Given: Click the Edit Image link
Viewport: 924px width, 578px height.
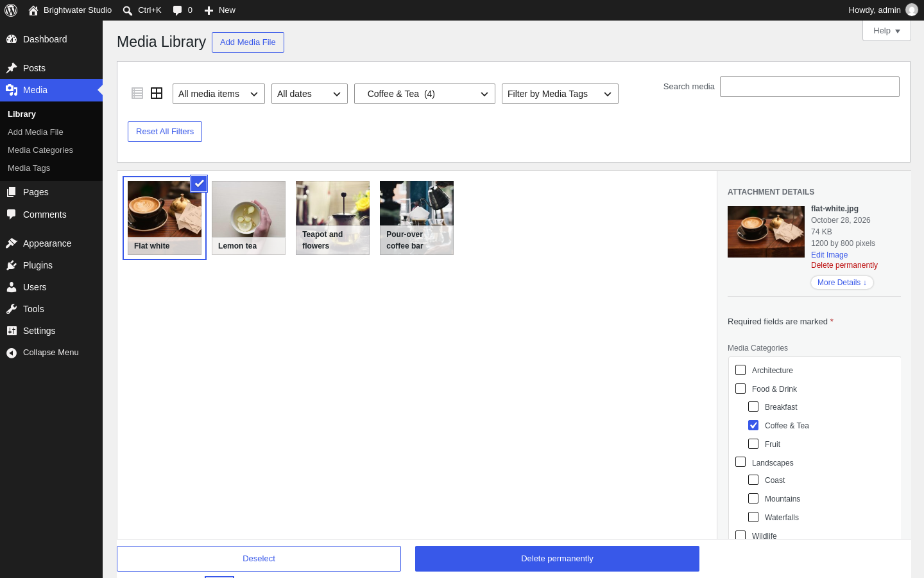Looking at the screenshot, I should pyautogui.click(x=829, y=255).
